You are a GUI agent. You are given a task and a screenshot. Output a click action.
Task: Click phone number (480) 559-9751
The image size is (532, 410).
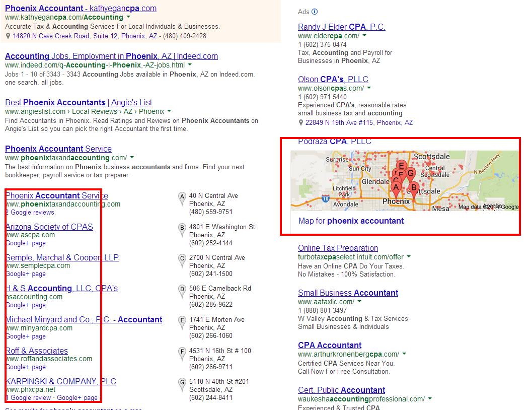pyautogui.click(x=211, y=212)
